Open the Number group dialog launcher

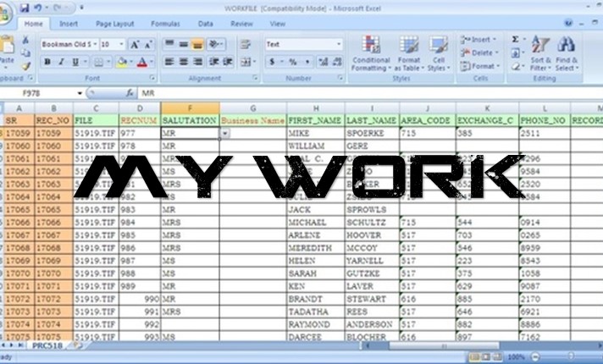click(340, 78)
